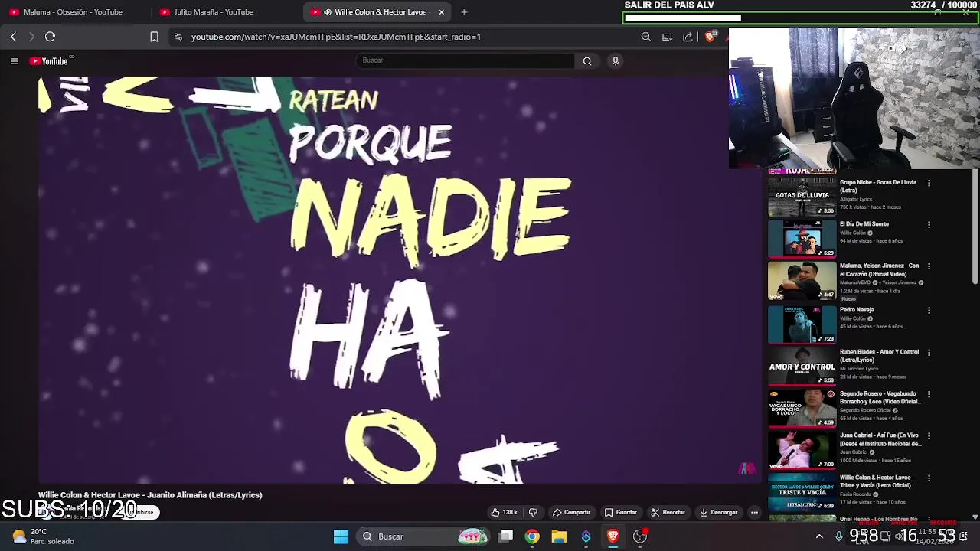
Task: Open Chrome from the taskbar
Action: [x=532, y=536]
